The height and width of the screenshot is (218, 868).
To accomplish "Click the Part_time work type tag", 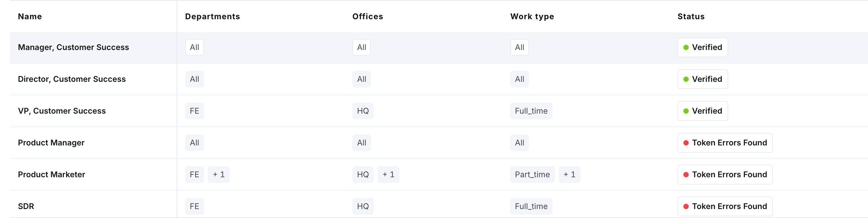I will tap(532, 175).
